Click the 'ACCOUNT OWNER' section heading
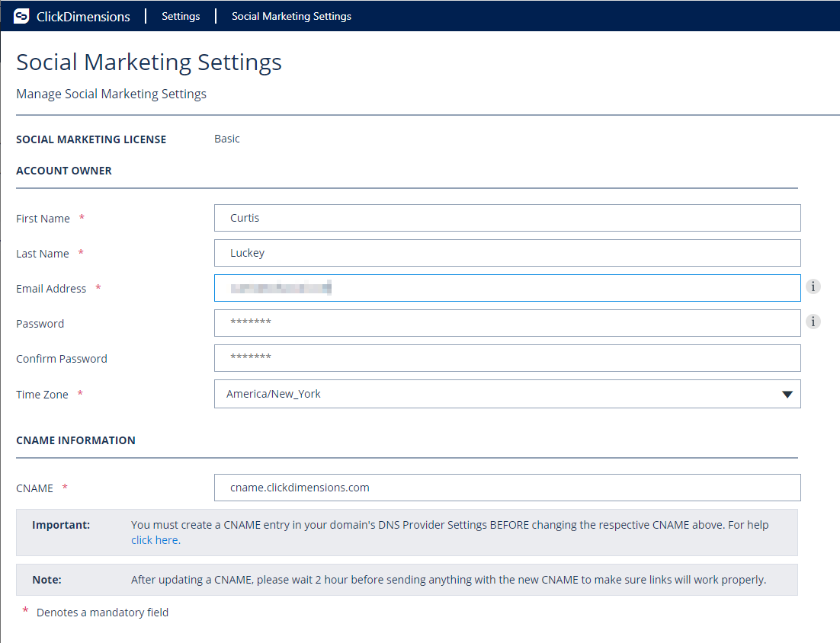The image size is (840, 643). coord(64,171)
